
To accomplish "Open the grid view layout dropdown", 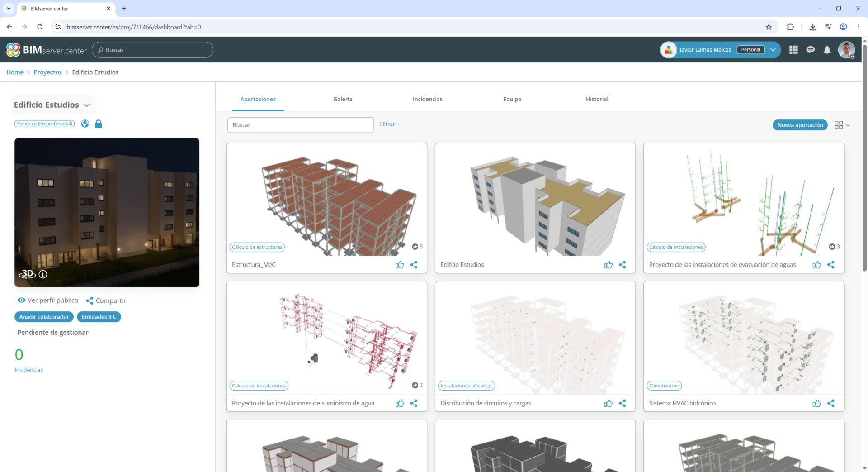I will 842,125.
